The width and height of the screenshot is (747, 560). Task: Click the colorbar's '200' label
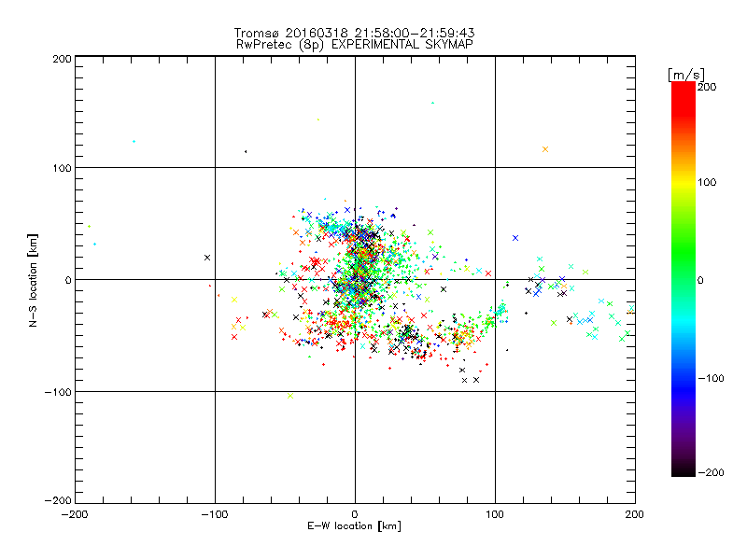[707, 87]
